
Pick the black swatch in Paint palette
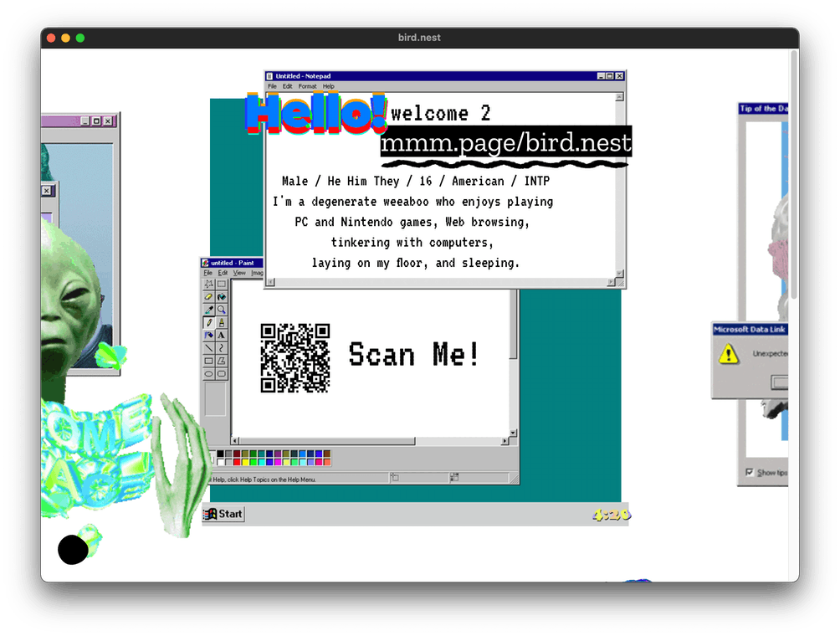click(220, 454)
